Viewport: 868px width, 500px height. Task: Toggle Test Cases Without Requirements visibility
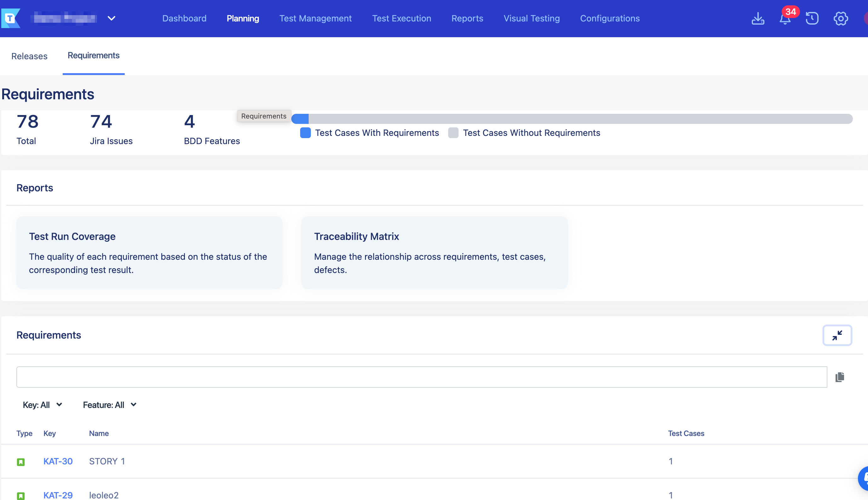pos(453,132)
